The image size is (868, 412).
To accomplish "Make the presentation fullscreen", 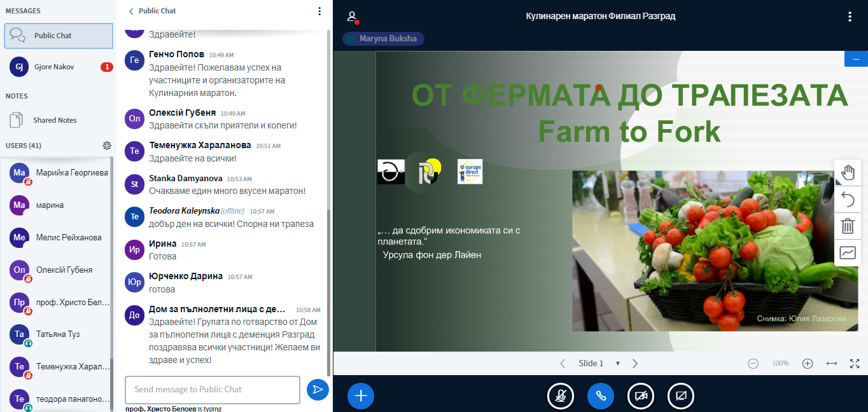I will point(855,364).
